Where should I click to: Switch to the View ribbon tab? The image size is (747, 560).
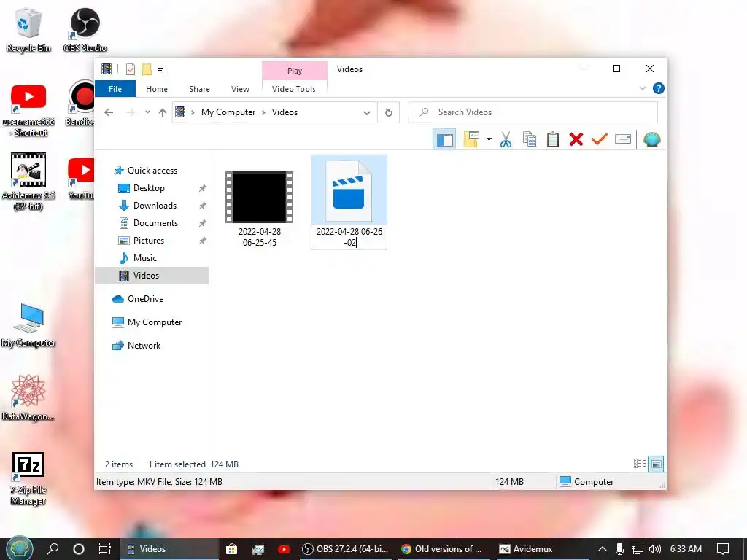click(x=240, y=89)
